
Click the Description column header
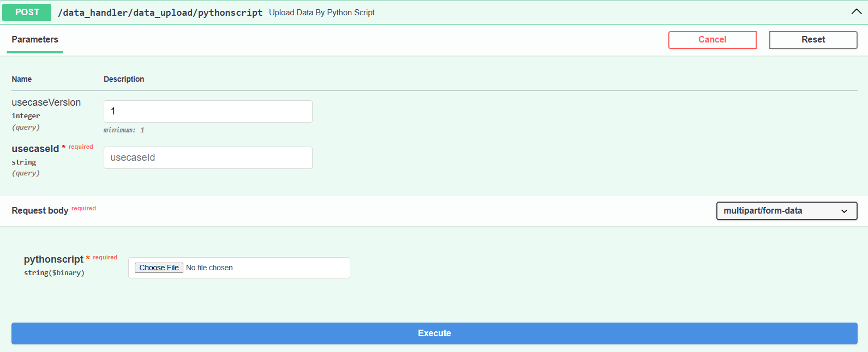point(124,79)
